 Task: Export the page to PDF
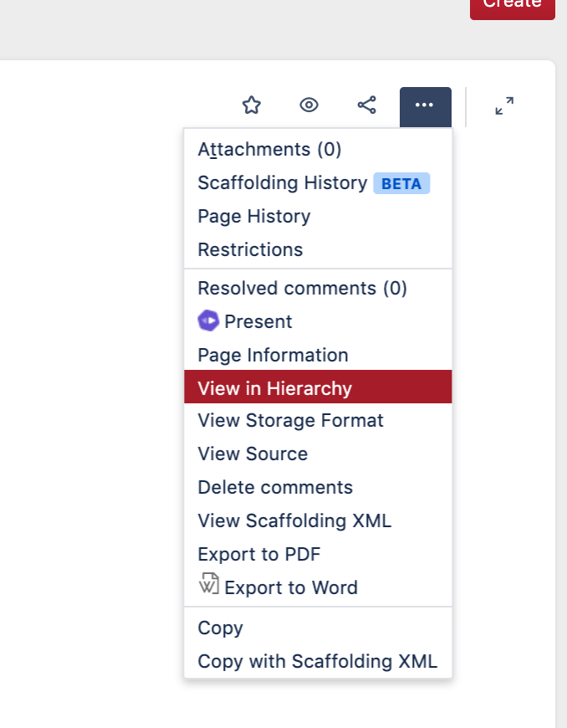click(x=259, y=554)
